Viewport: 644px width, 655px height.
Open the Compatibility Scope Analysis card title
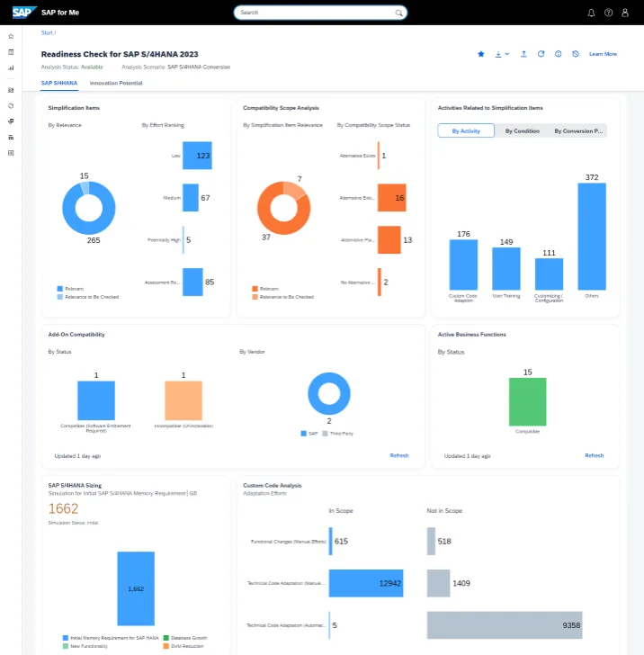281,108
